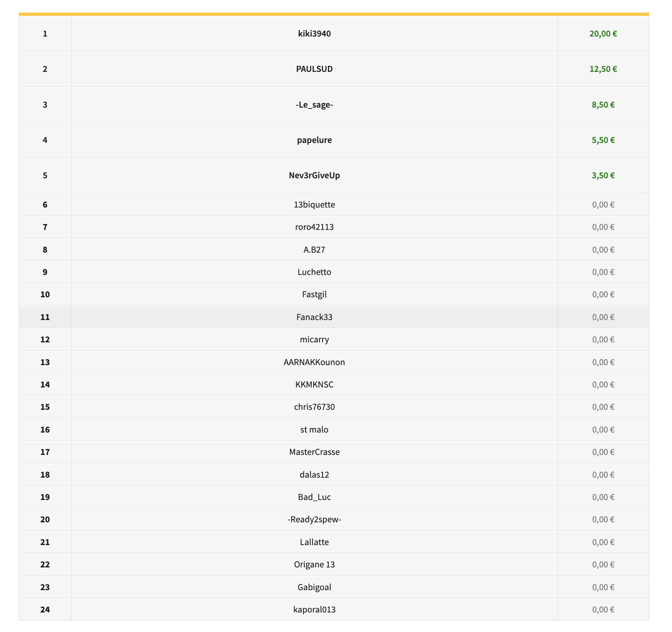Click the 8,50 € winnings value
This screenshot has width=672, height=632.
coord(603,105)
